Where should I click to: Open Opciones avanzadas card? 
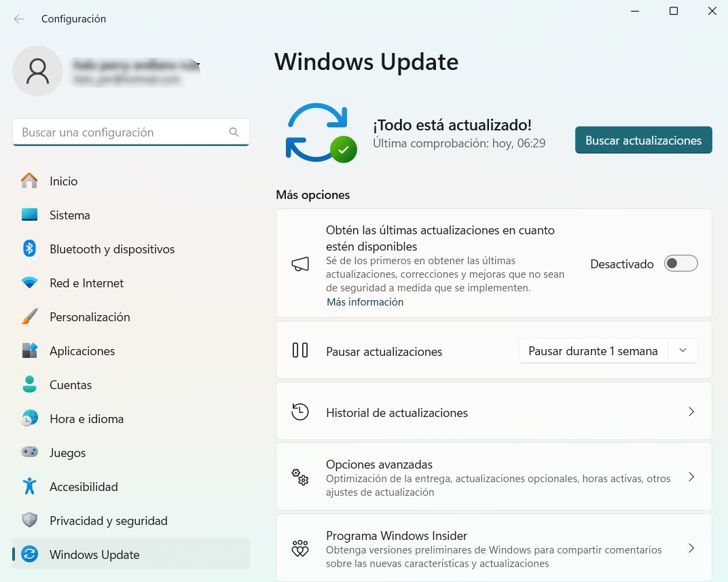494,477
